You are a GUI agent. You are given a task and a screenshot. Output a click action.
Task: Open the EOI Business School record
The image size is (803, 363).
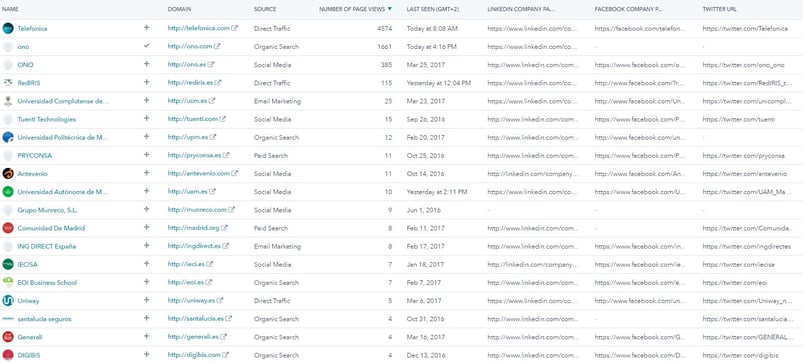click(47, 283)
